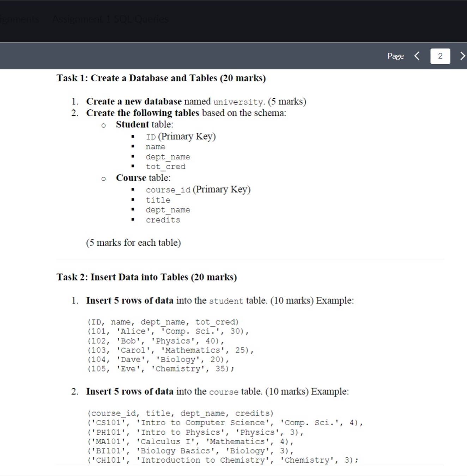Screen dimensions: 467x476
Task: Click the 5 marks for each table note
Action: tap(133, 242)
